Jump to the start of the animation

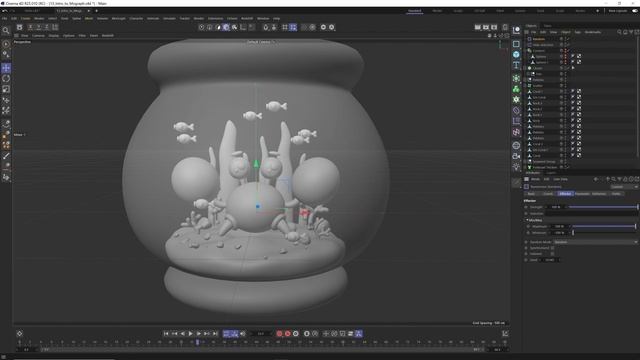pos(166,334)
